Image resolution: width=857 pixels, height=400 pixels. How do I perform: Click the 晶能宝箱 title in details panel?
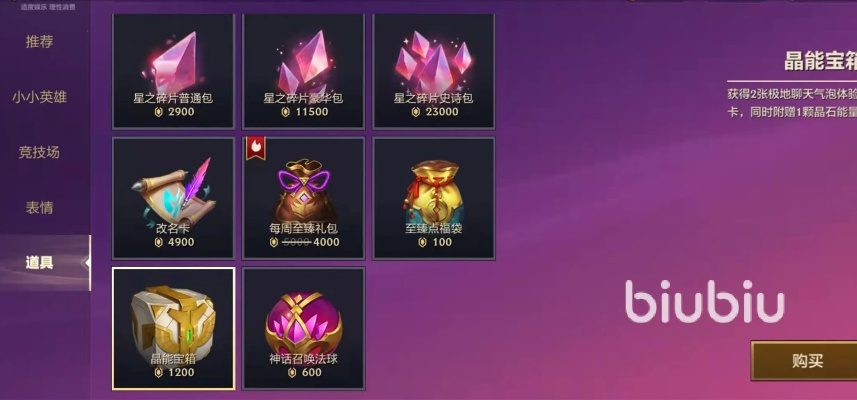coord(820,62)
